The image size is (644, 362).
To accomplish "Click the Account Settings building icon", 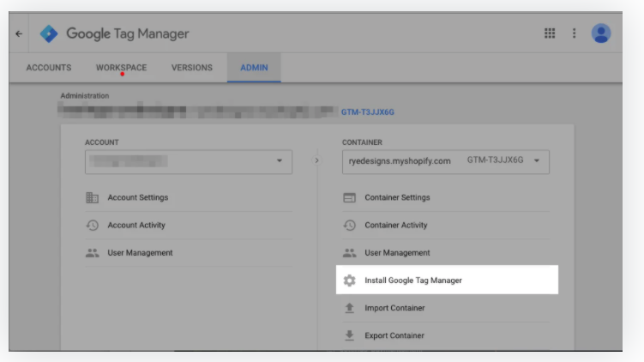I will coord(92,197).
